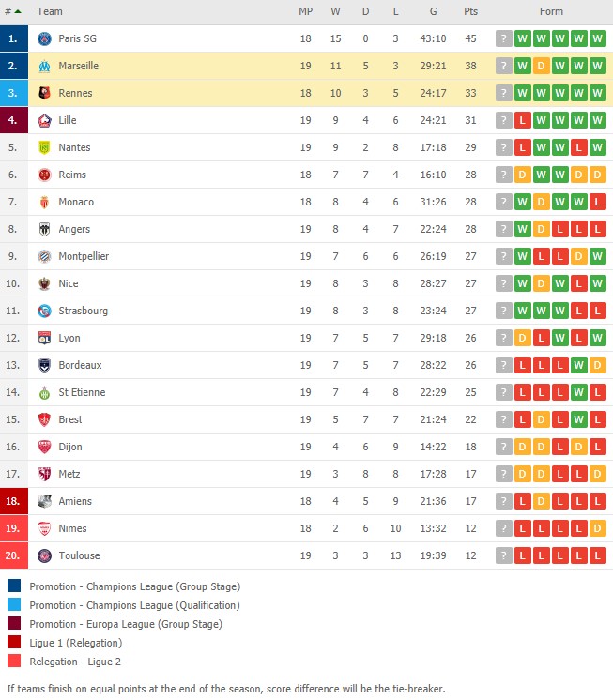Sort the standings by the Pts column
The height and width of the screenshot is (700, 613).
[470, 11]
